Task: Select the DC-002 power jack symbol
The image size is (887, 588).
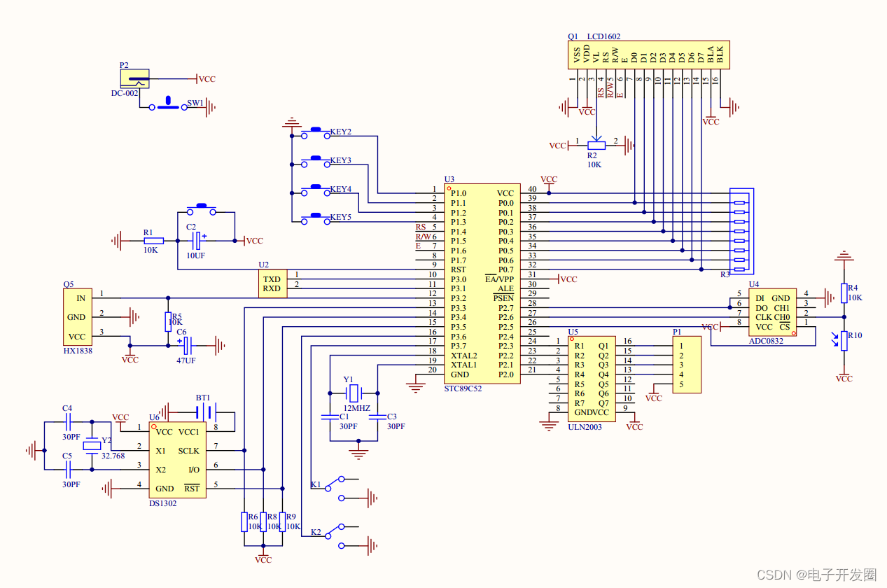Action: [x=134, y=78]
